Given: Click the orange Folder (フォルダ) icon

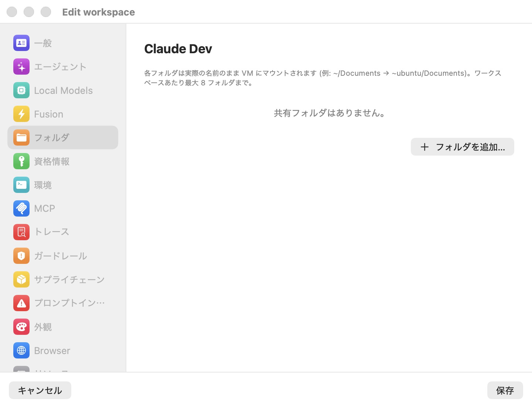Looking at the screenshot, I should 21,137.
